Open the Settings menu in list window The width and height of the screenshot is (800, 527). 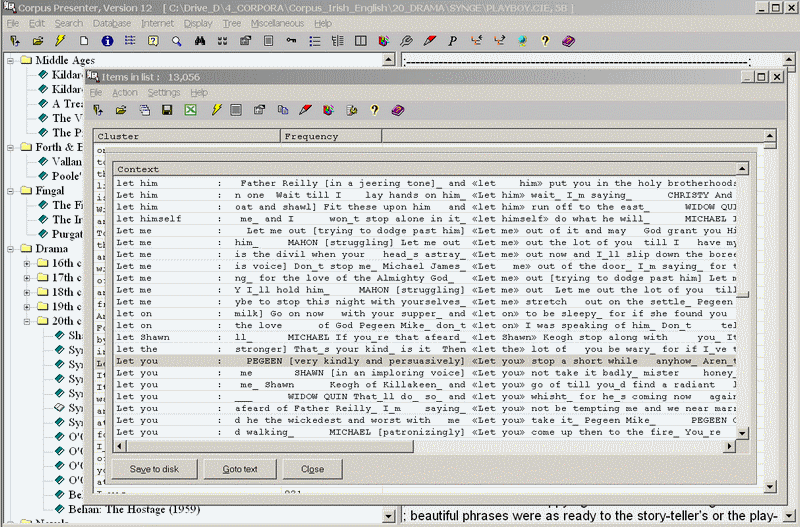click(x=164, y=92)
